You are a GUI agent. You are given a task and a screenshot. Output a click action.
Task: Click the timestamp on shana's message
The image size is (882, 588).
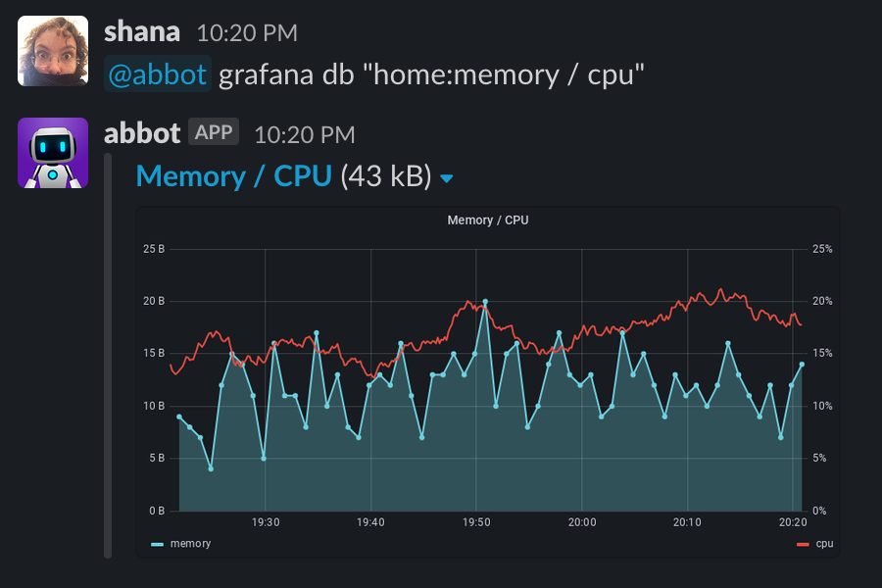[x=247, y=32]
